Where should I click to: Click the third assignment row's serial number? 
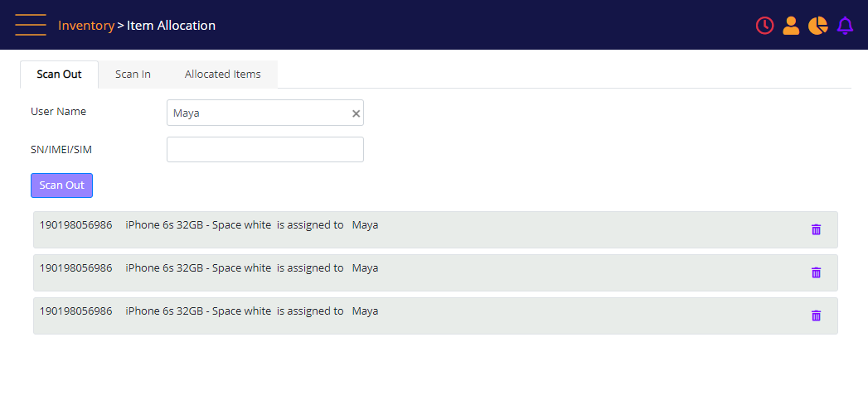pyautogui.click(x=75, y=311)
